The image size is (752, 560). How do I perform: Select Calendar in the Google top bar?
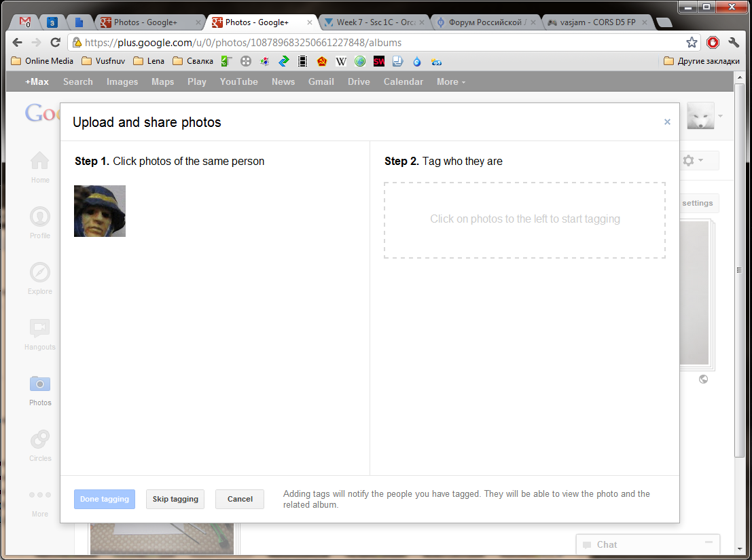click(x=403, y=81)
